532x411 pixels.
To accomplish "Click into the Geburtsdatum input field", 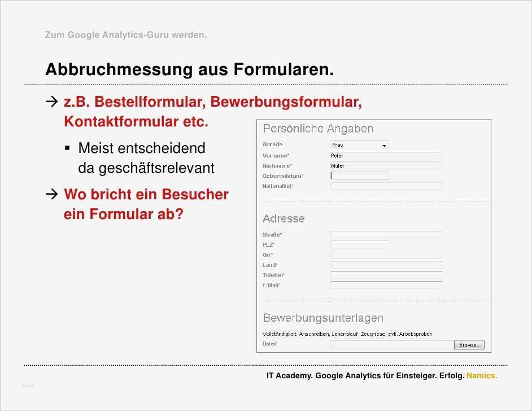I will (x=360, y=176).
